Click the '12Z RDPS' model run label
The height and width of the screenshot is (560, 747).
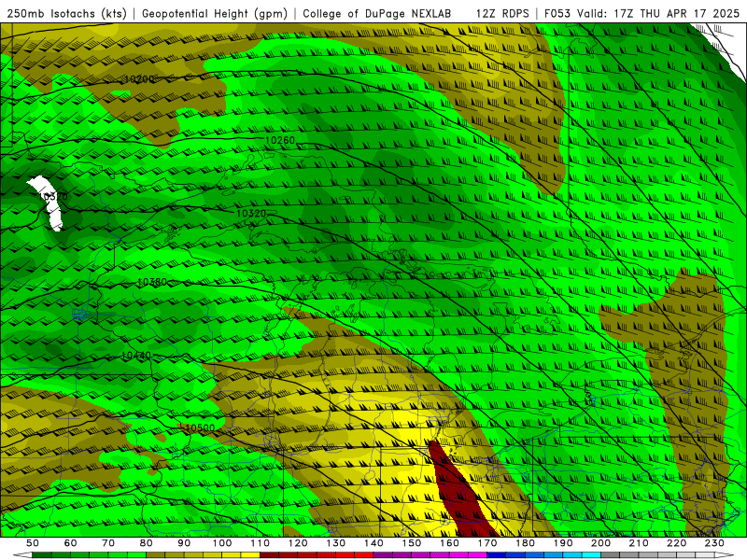click(502, 14)
